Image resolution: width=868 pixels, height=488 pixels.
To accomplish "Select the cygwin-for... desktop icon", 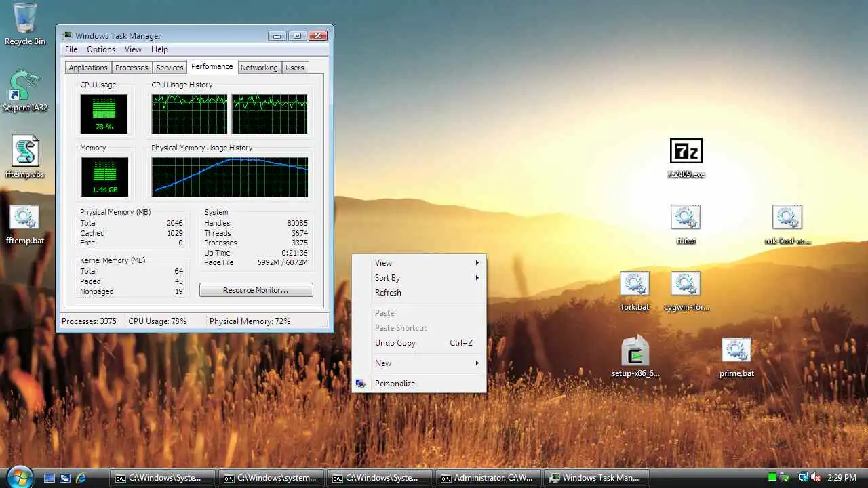I will 686,291.
